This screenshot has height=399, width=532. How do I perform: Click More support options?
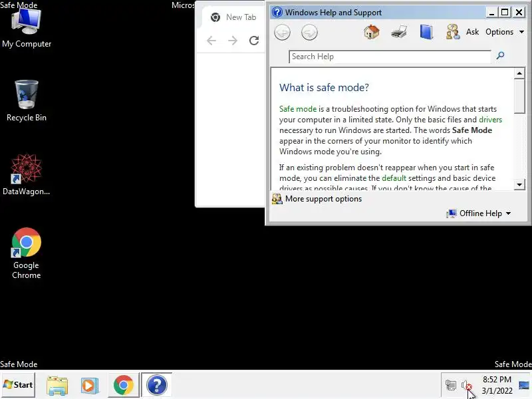click(x=323, y=199)
